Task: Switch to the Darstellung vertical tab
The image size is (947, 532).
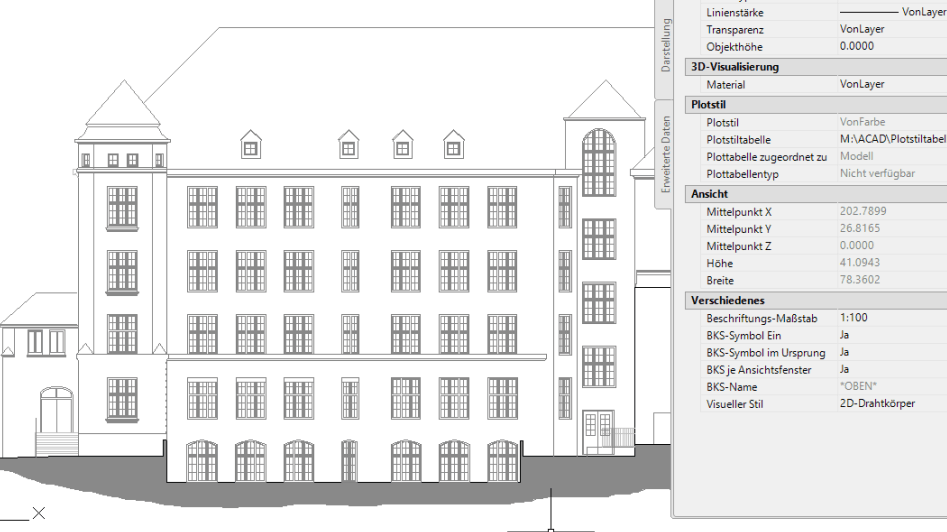Action: pos(667,47)
